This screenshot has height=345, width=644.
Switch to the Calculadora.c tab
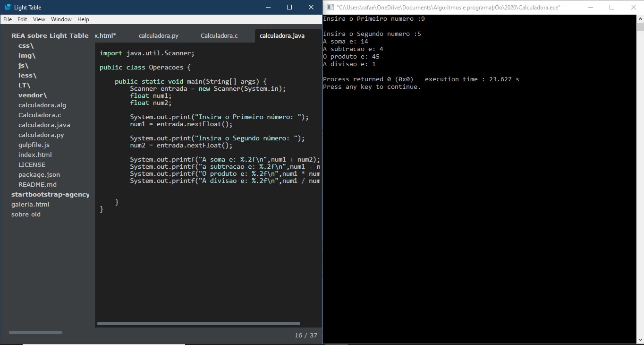click(219, 35)
